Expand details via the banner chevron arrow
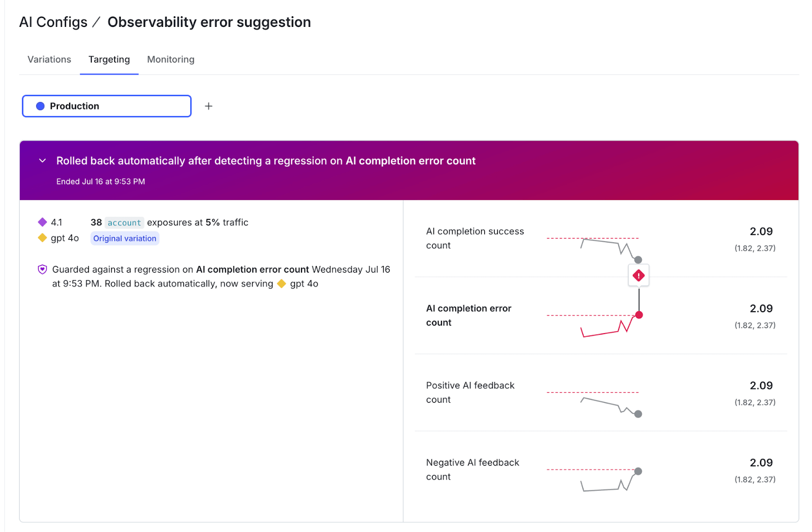Image resolution: width=812 pixels, height=532 pixels. pyautogui.click(x=43, y=160)
